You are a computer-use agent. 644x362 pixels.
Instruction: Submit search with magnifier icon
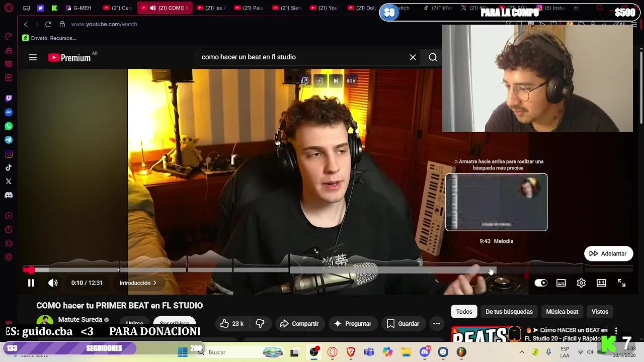coord(433,57)
